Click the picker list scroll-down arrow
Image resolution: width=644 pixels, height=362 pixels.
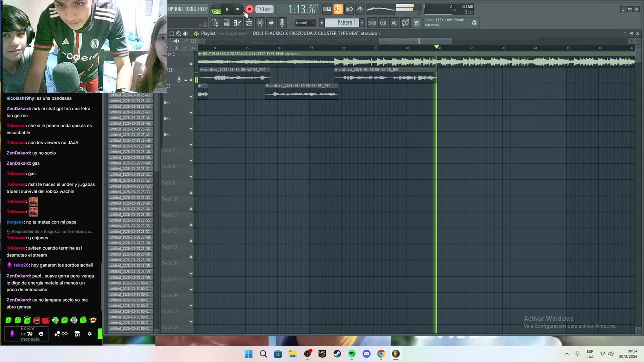156,330
